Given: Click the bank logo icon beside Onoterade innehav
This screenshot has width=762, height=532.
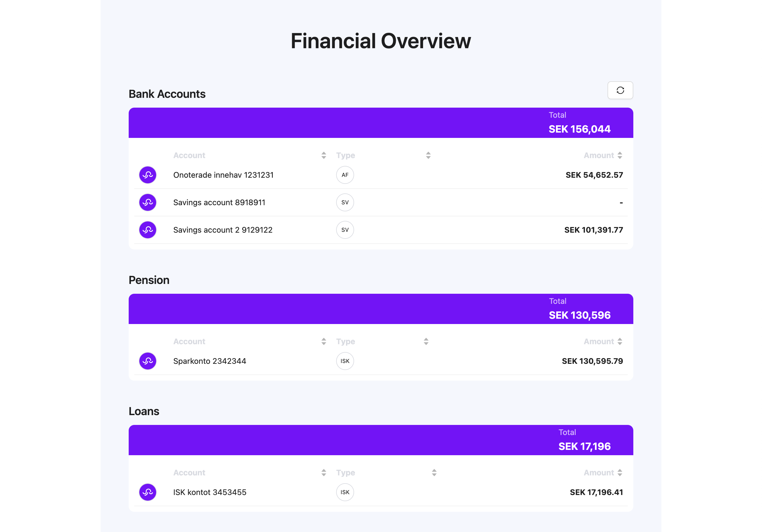Looking at the screenshot, I should [x=147, y=175].
